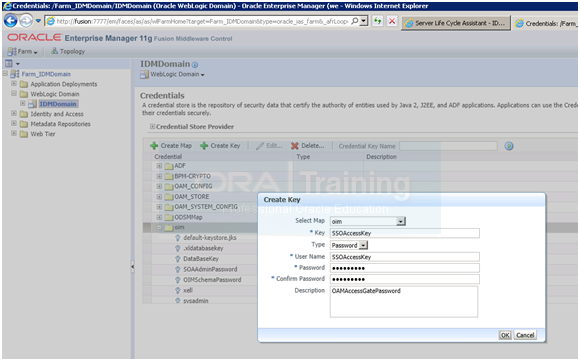Click the Description text area
This screenshot has height=361, width=580.
[x=404, y=301]
